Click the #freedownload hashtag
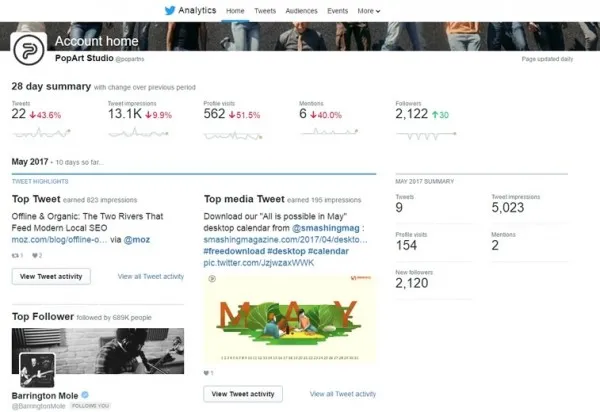Image resolution: width=600 pixels, height=412 pixels. 234,251
